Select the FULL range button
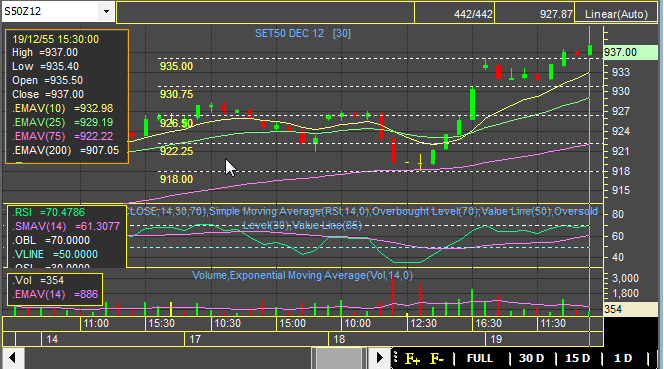 click(480, 358)
